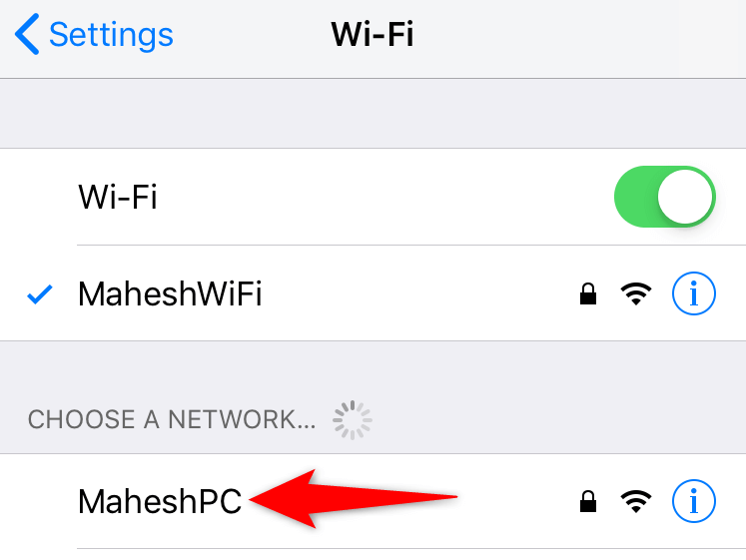Tap the gray gap above CHOOSE A NETWORK
This screenshot has height=560, width=746.
coord(373,366)
